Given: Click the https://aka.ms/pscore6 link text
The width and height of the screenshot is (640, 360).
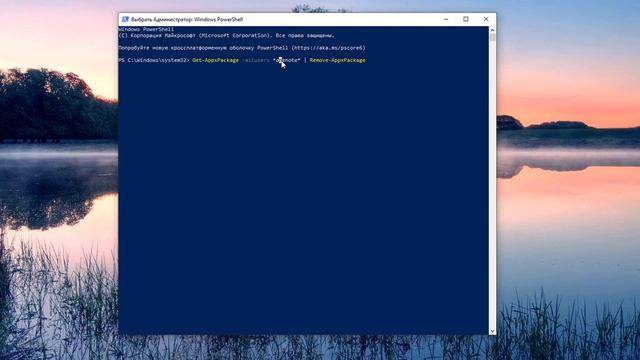Looking at the screenshot, I should (x=328, y=48).
